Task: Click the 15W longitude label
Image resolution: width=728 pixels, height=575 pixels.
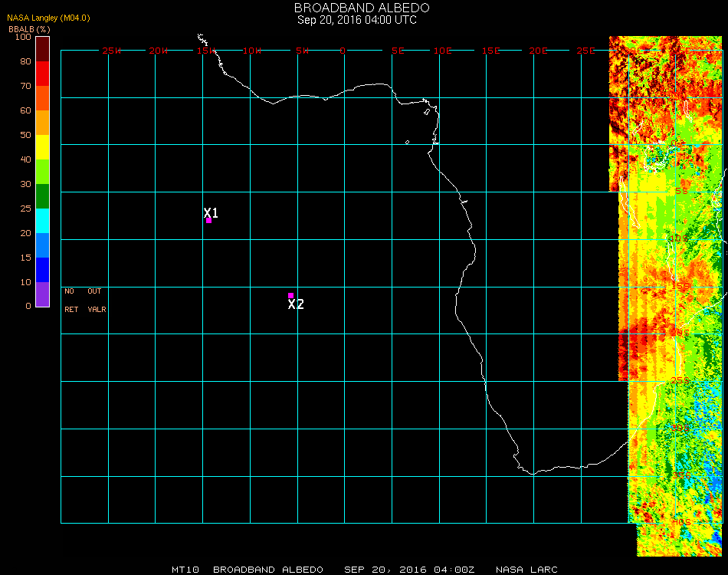Action: [x=206, y=51]
